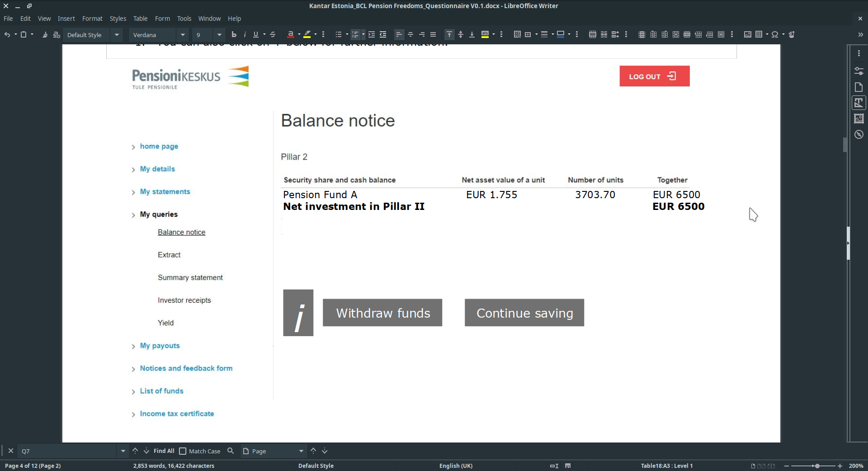
Task: Click inside the Find search field
Action: (68, 451)
